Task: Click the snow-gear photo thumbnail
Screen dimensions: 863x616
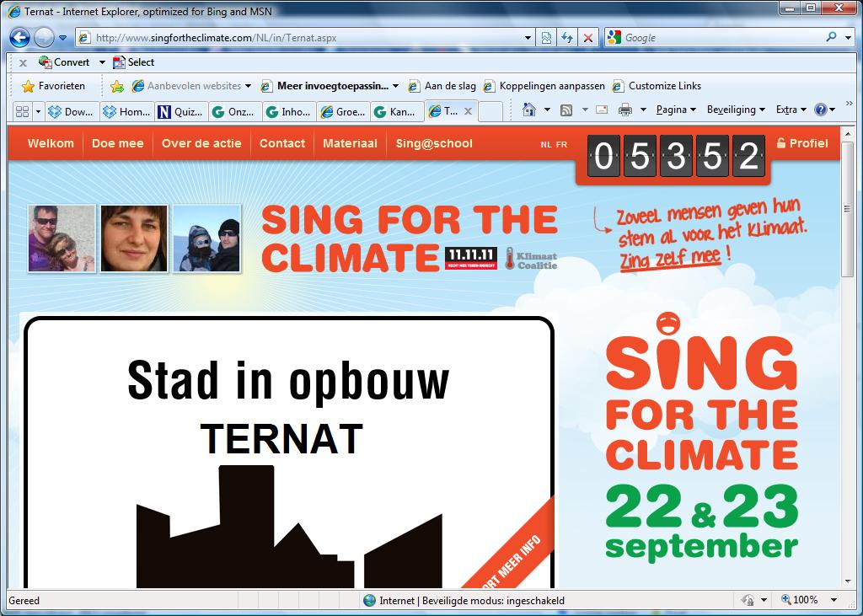Action: click(x=206, y=238)
